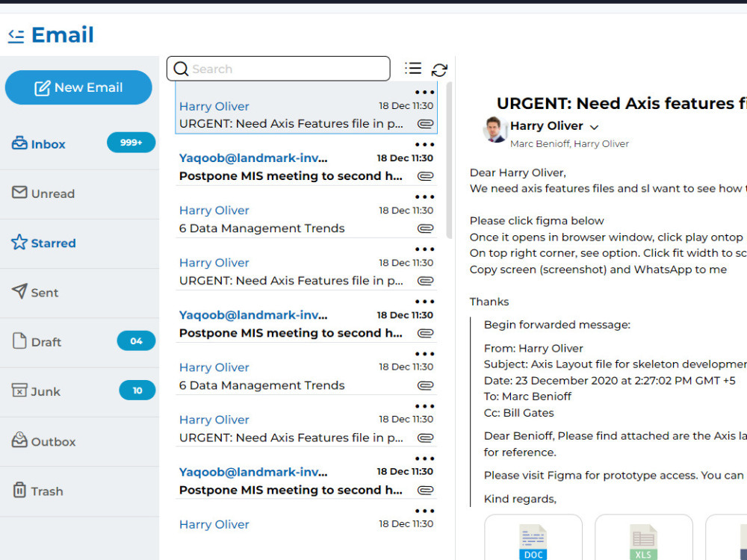Click attachment paperclip on first Postpone MIS meeting email
The width and height of the screenshot is (747, 560).
[x=426, y=176]
